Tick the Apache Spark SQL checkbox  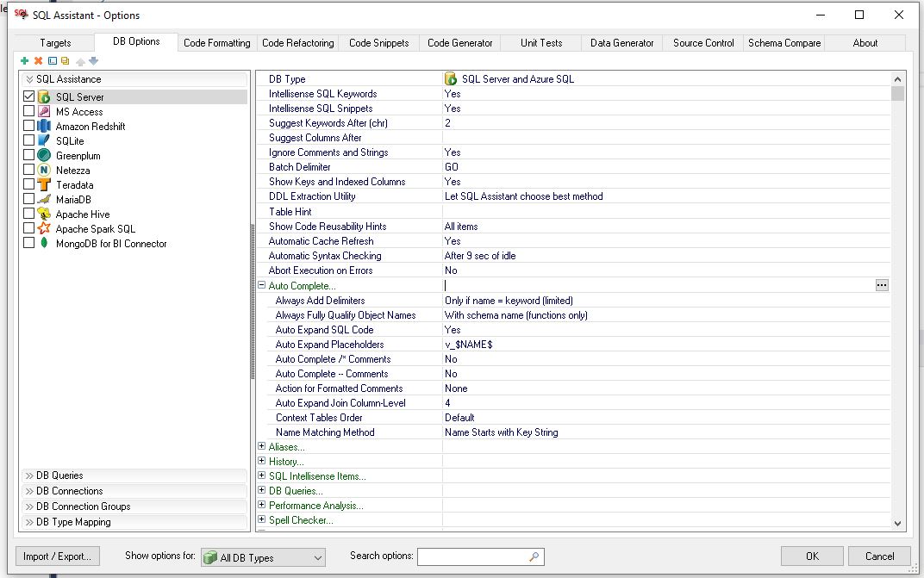pyautogui.click(x=29, y=228)
